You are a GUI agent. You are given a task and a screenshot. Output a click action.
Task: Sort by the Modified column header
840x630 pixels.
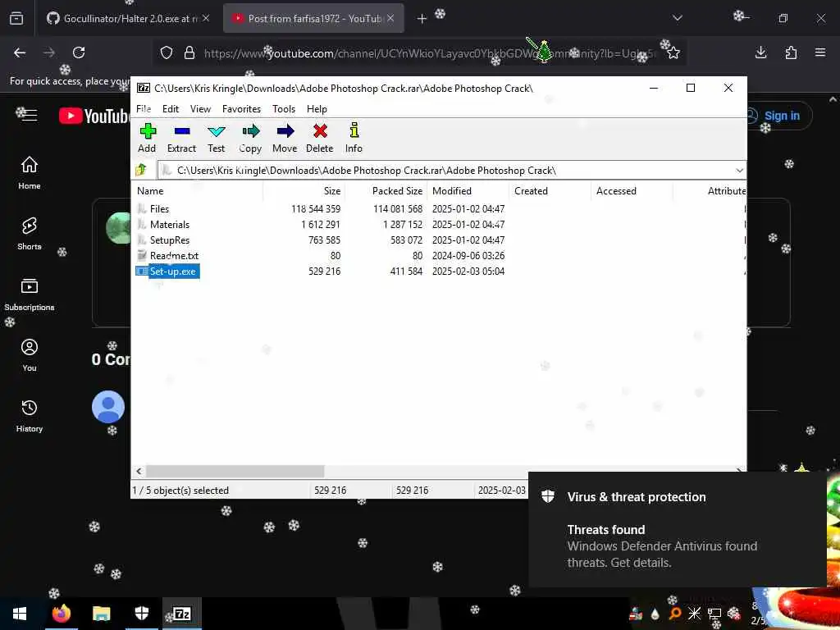point(468,191)
